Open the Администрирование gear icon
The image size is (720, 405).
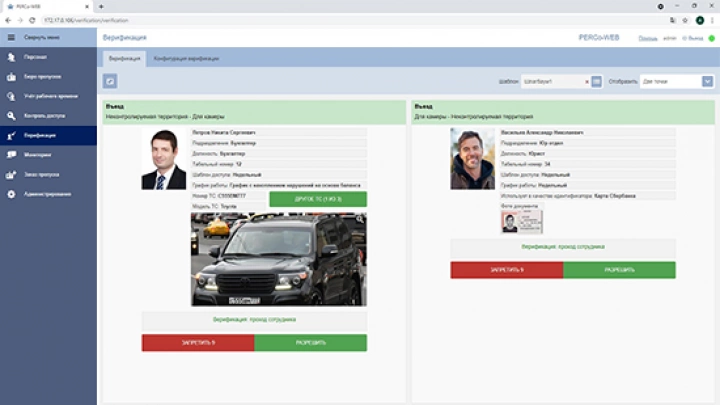[11, 193]
